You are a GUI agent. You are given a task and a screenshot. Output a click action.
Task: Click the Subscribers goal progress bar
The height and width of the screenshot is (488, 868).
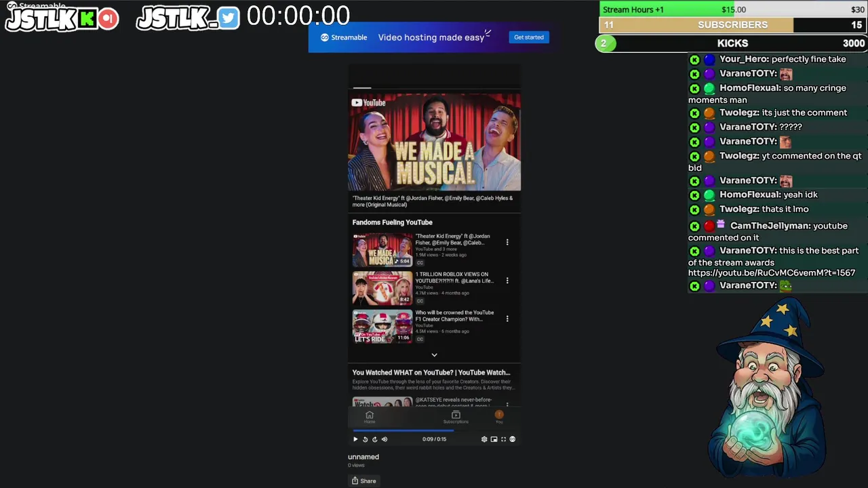point(733,25)
